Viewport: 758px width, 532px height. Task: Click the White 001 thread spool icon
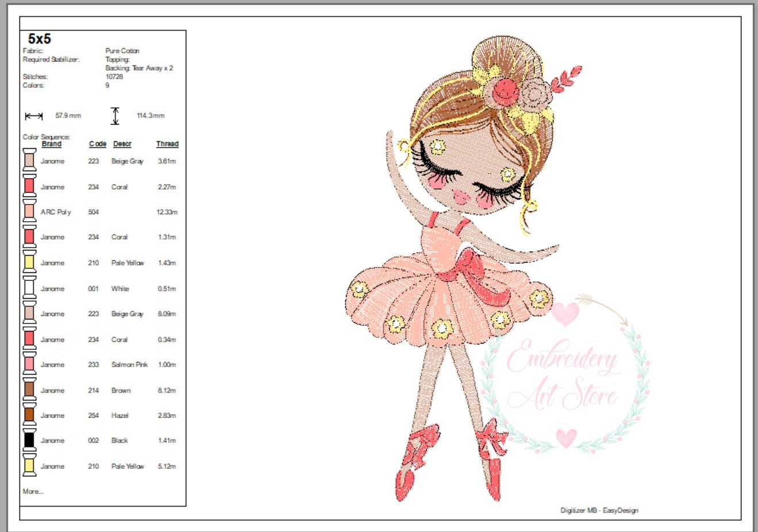[28, 288]
